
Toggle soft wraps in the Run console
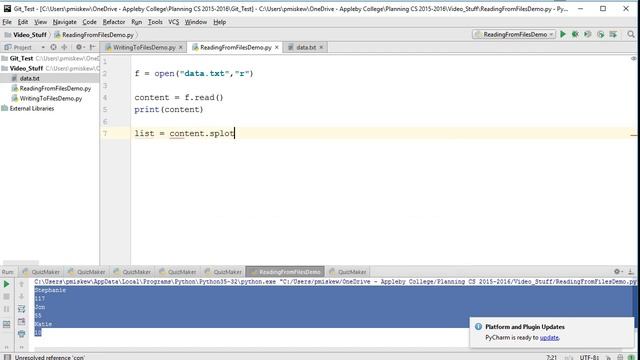pos(21,309)
